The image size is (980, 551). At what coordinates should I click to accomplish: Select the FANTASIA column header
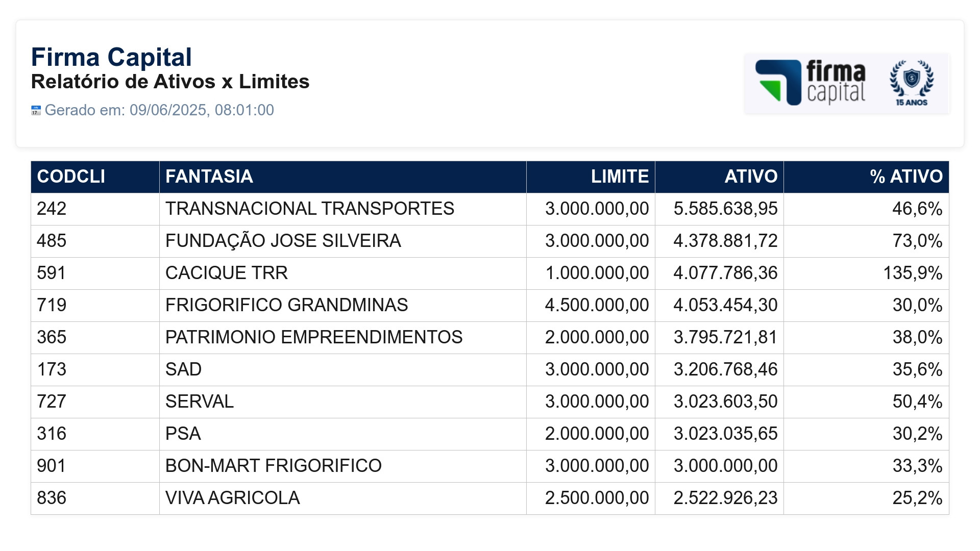[x=342, y=177]
